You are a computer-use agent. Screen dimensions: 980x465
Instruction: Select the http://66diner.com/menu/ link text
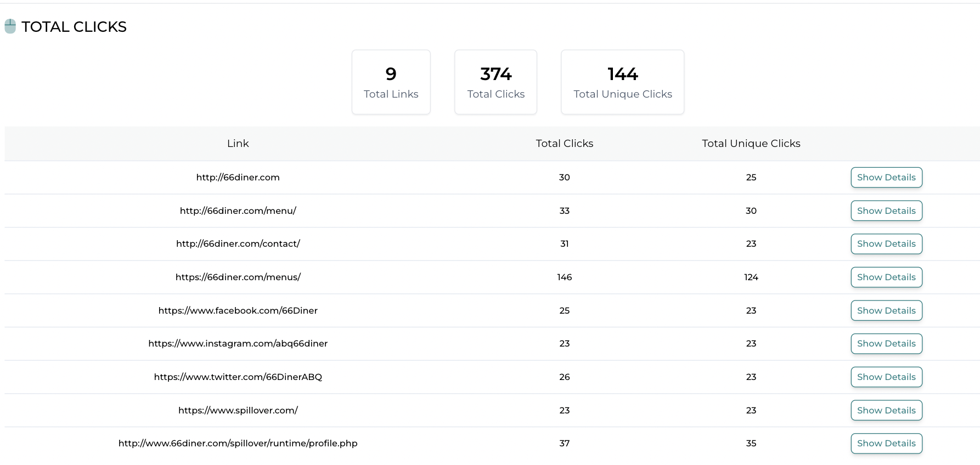click(x=238, y=211)
